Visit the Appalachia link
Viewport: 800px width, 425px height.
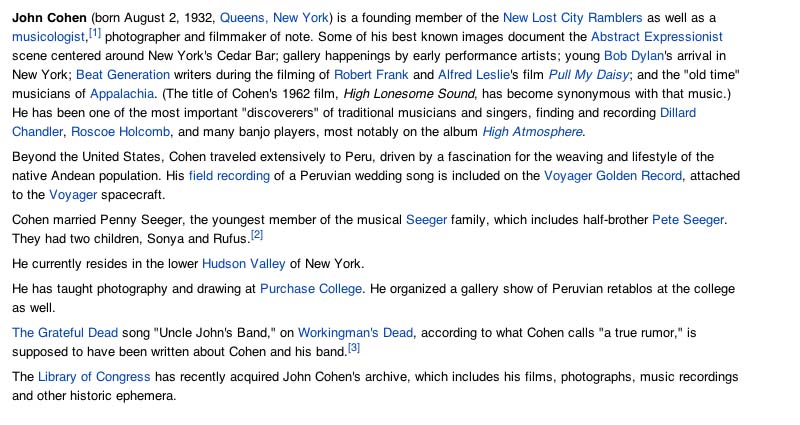[x=122, y=94]
